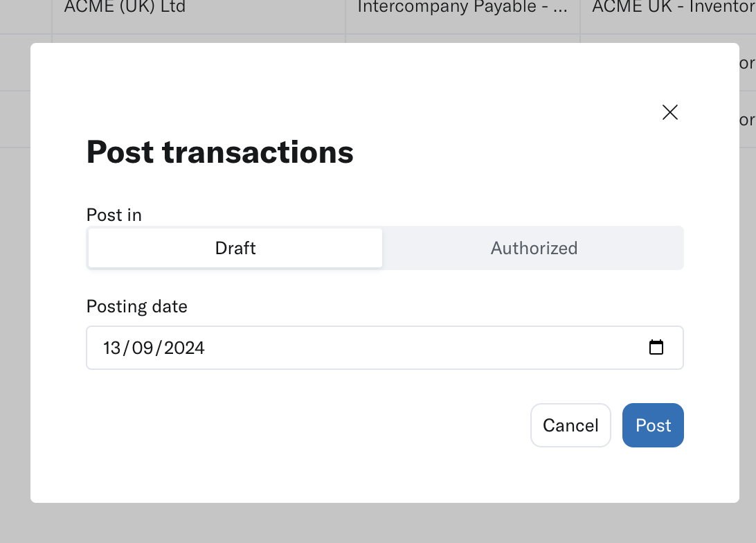Click the Post in label
Screen dimensions: 756x543
tap(114, 215)
